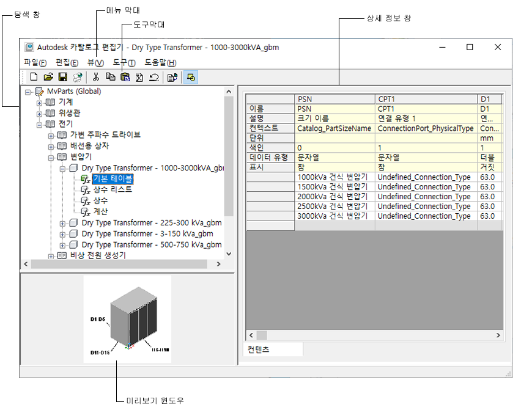
Task: Click the part icon of 225-300 kVa_gbm
Action: coord(73,223)
